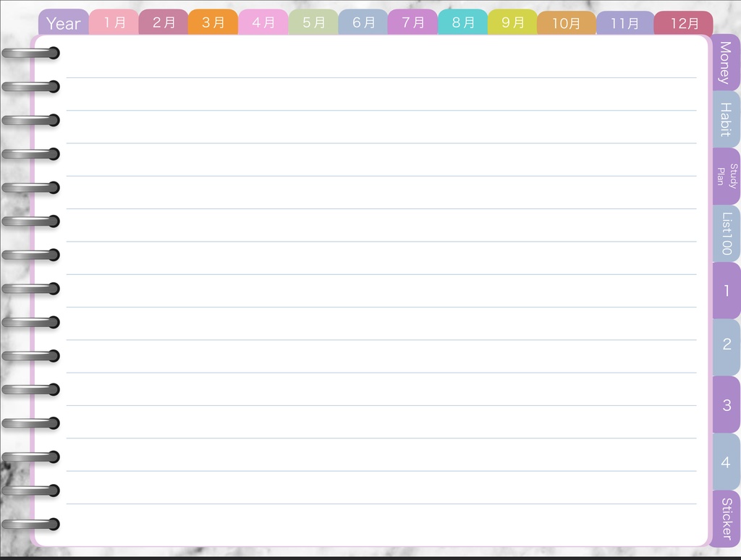Open the Study Plan side tab
Screen dimensions: 741x560
point(726,177)
